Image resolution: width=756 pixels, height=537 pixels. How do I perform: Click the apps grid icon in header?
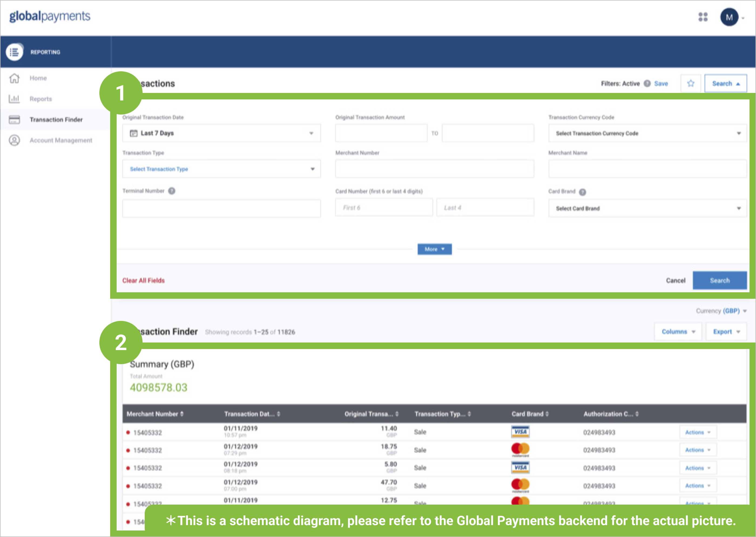(703, 17)
